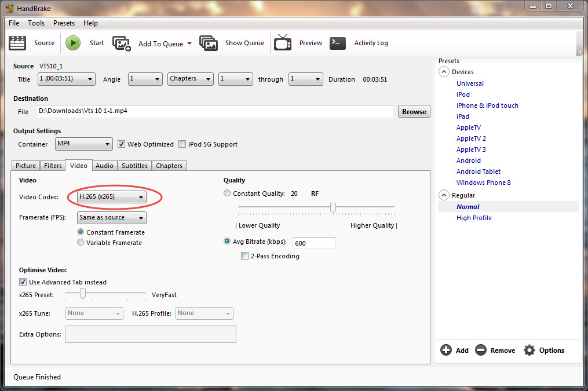Click the Source clapperboard icon
588x391 pixels.
(17, 43)
